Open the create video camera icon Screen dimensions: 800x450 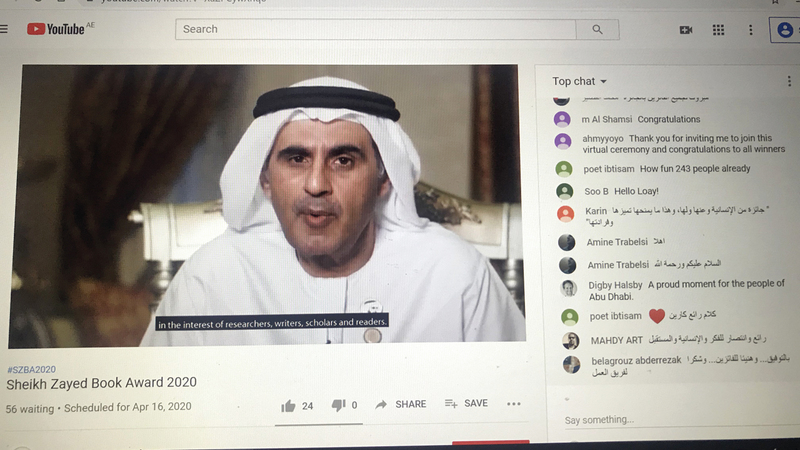(x=686, y=30)
